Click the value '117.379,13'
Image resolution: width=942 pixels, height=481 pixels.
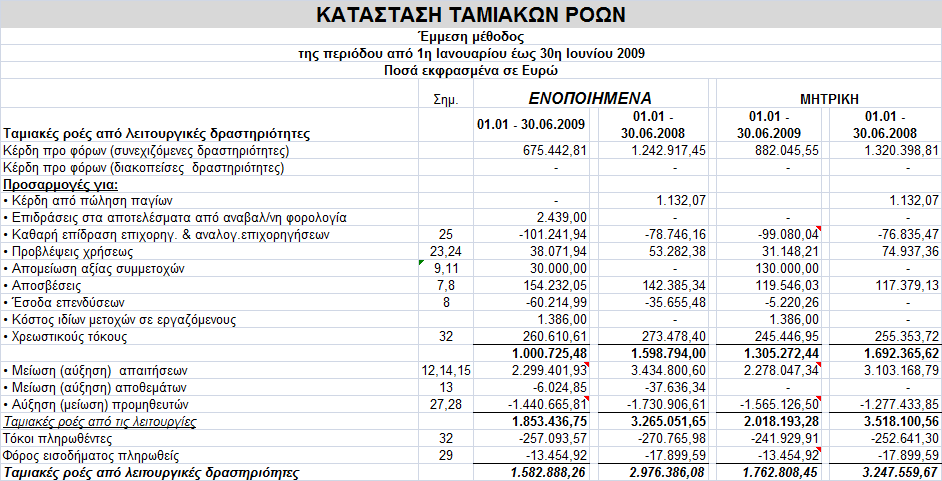(906, 286)
